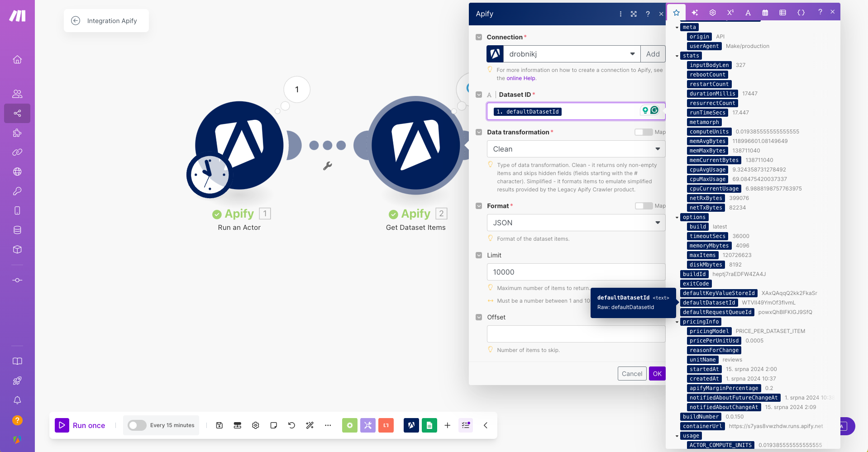Image resolution: width=868 pixels, height=452 pixels.
Task: Click the notifications bell icon
Action: coord(17,400)
